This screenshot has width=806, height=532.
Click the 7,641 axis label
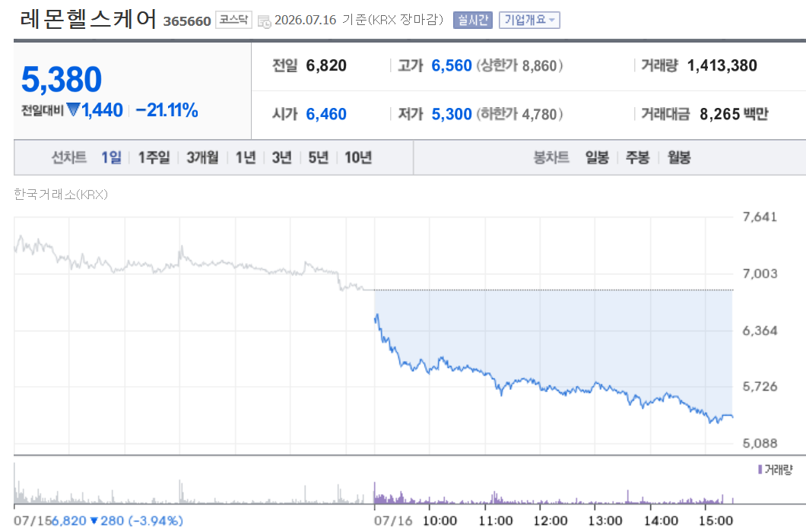click(x=760, y=217)
